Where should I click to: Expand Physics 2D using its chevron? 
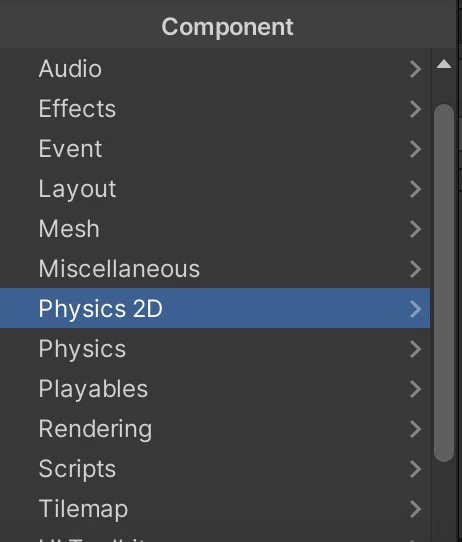coord(415,309)
